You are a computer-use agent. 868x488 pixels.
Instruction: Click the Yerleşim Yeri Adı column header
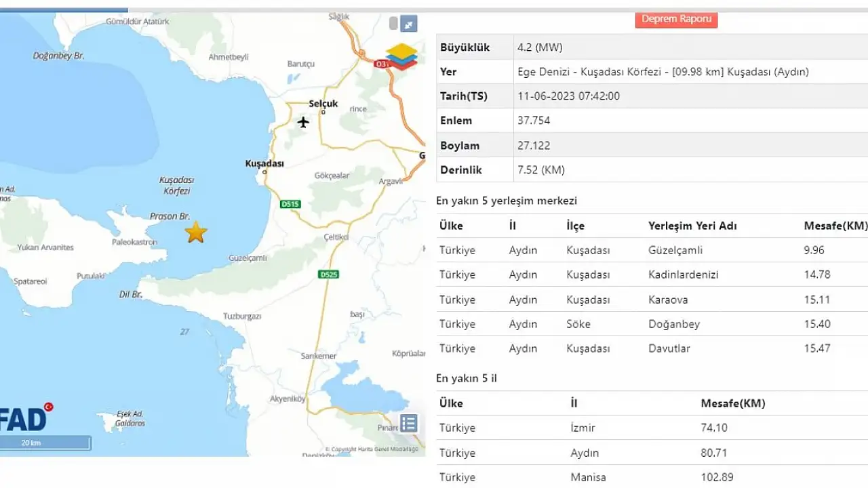point(692,226)
